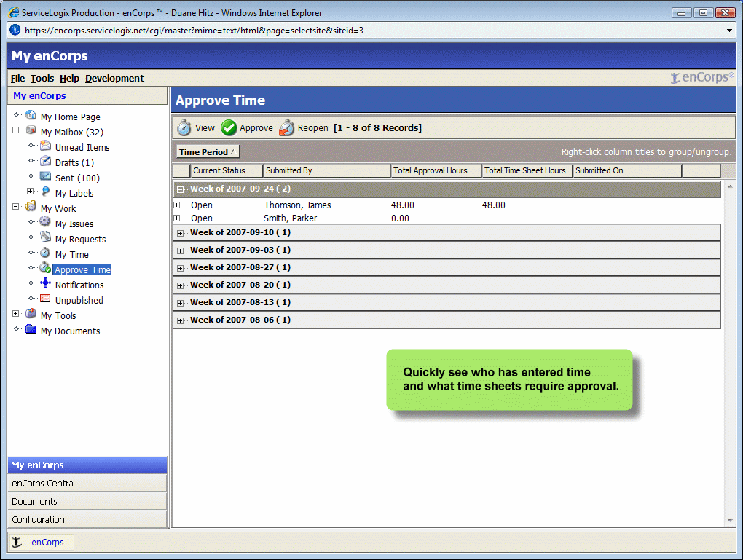Collapse the Week of 2007-09-24 group

tap(181, 189)
